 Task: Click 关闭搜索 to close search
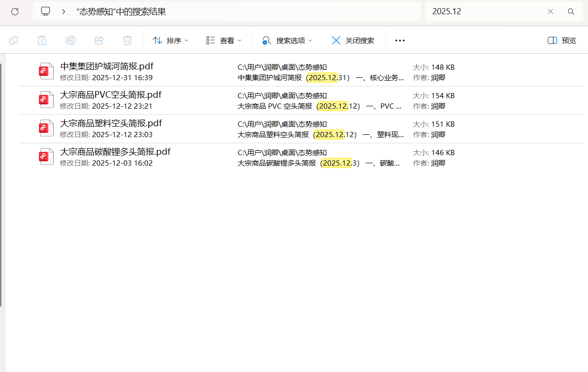353,40
